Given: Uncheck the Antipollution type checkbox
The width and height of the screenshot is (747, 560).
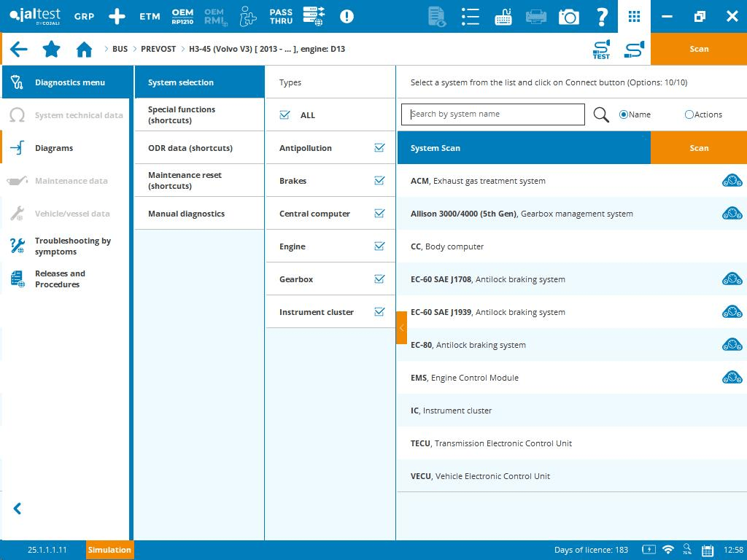Looking at the screenshot, I should point(379,148).
